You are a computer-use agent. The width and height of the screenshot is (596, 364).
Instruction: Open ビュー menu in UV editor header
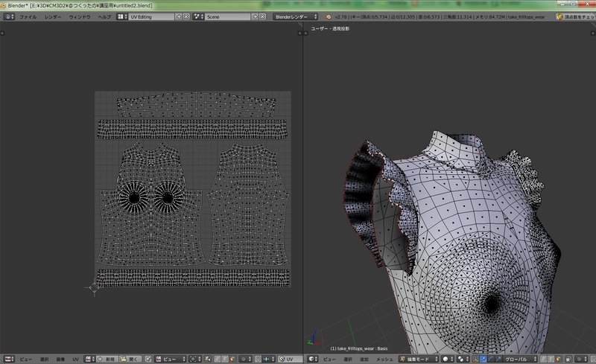(x=25, y=359)
